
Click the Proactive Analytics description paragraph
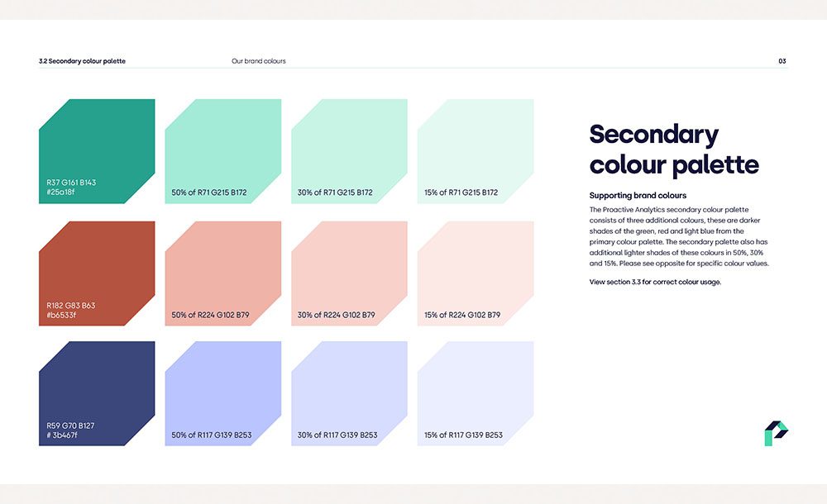(x=679, y=236)
